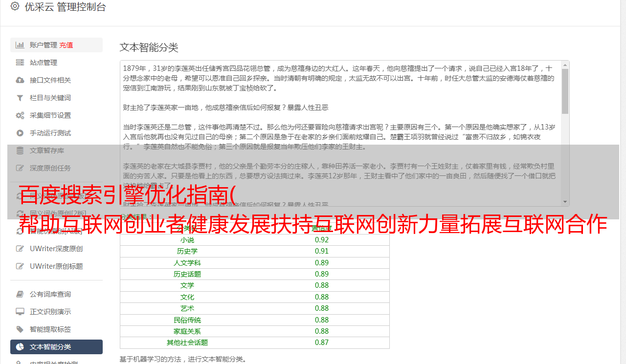
Task: Click the gear icon beside 优采云 管理控制台
Action: click(x=15, y=6)
